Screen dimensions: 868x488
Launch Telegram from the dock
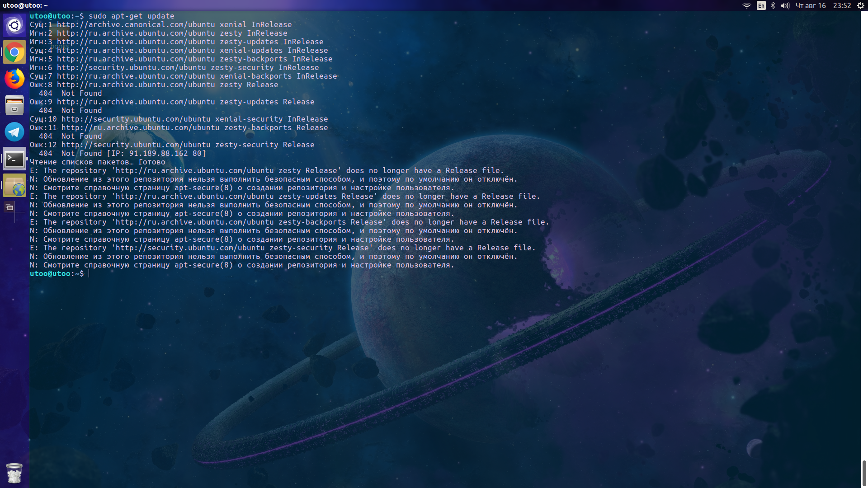tap(14, 132)
